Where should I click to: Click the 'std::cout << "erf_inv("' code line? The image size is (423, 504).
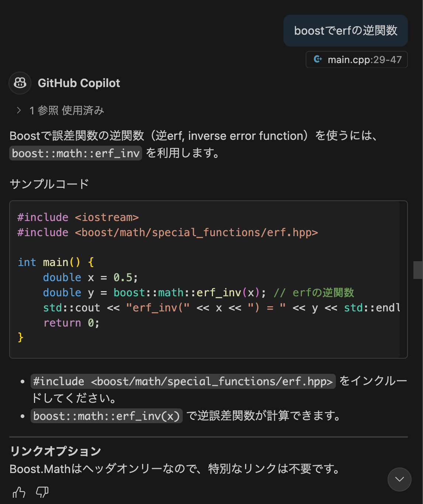[x=221, y=308]
